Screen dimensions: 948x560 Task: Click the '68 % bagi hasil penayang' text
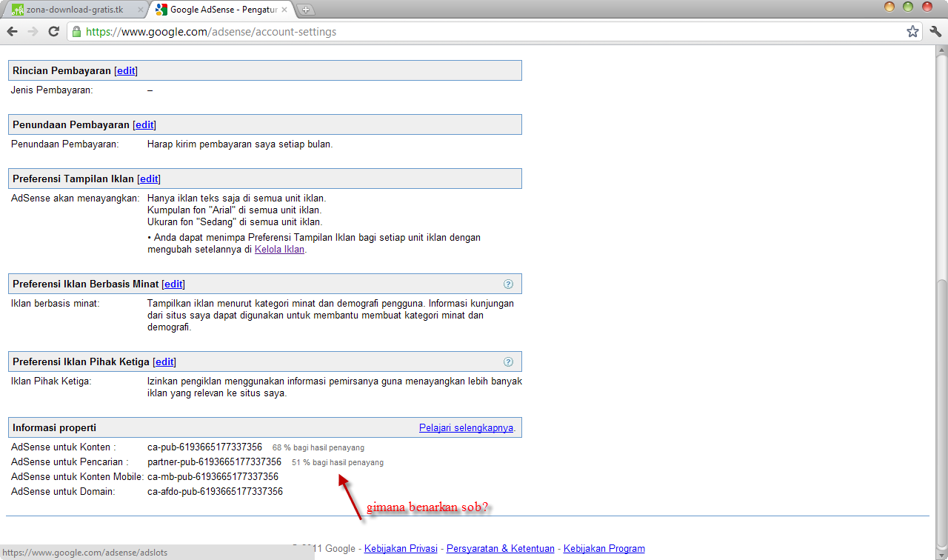click(318, 448)
